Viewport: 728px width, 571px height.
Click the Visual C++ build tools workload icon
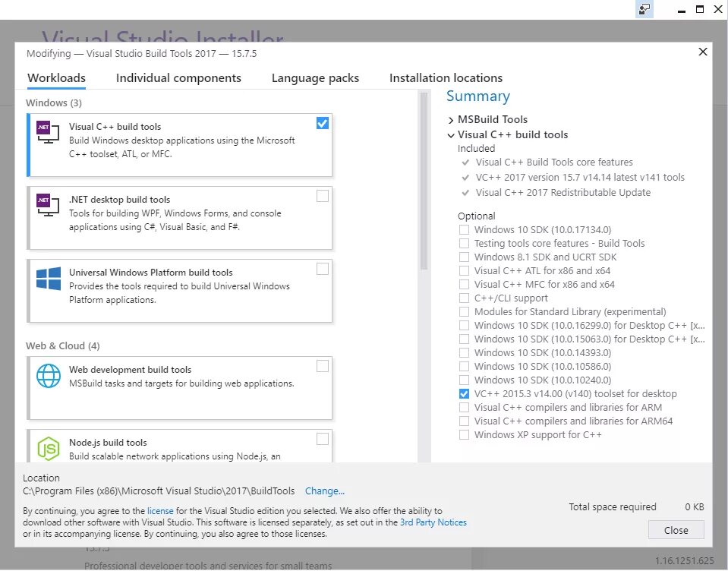48,132
